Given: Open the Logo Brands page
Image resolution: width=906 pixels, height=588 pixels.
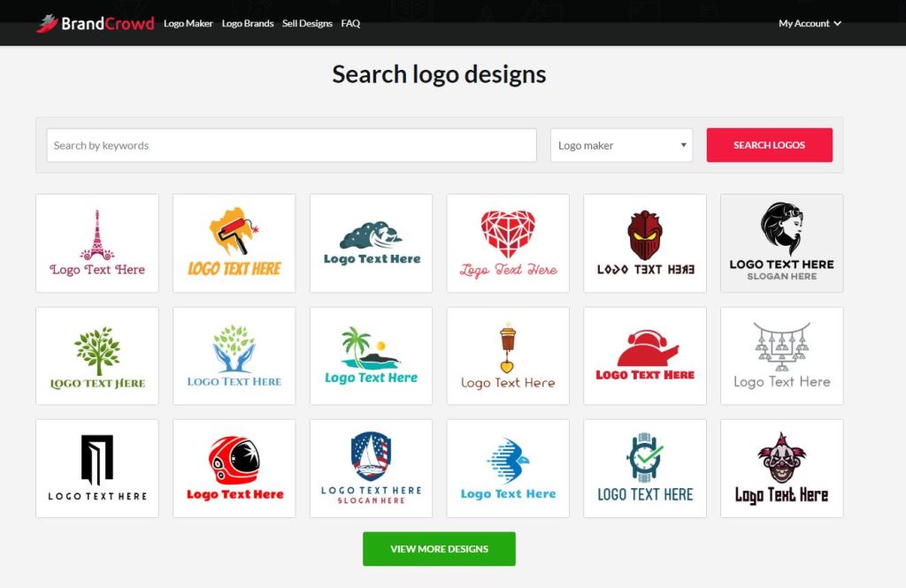Looking at the screenshot, I should [x=248, y=24].
